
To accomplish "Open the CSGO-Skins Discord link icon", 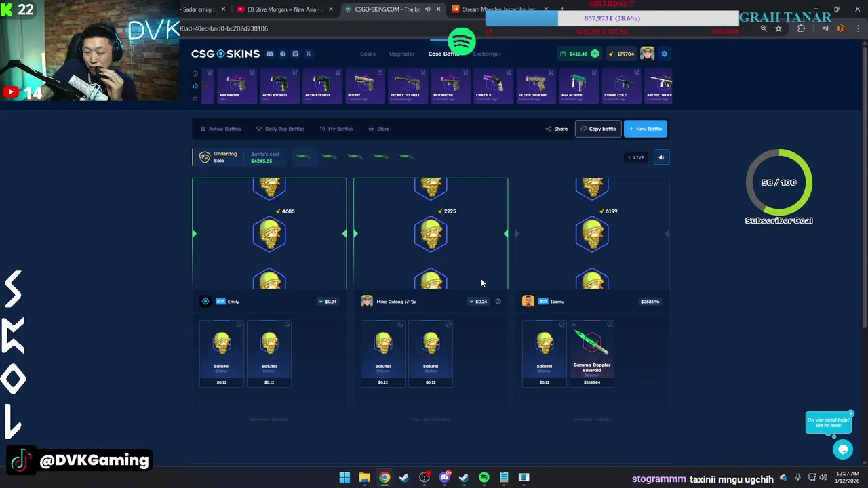I will coord(270,54).
